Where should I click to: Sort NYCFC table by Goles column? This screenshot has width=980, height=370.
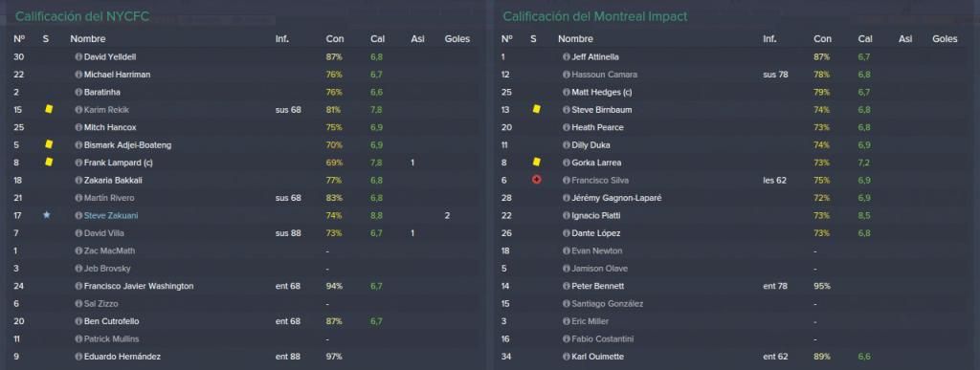(457, 38)
